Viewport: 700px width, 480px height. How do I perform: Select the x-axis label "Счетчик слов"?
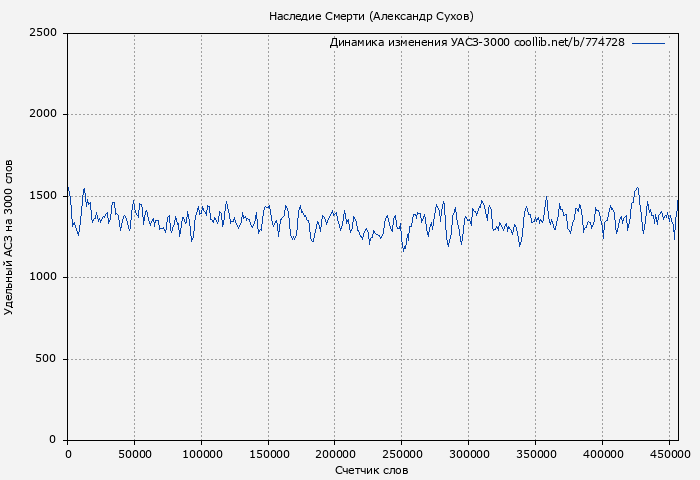(x=371, y=470)
